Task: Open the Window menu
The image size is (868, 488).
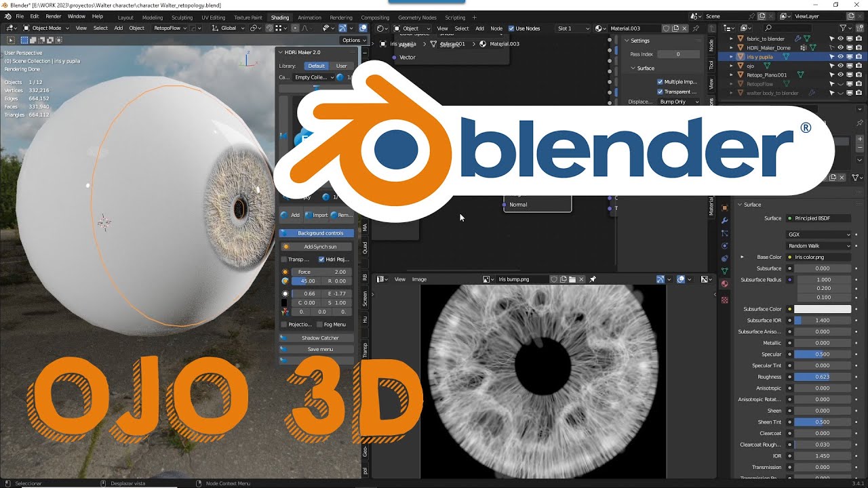Action: point(77,16)
